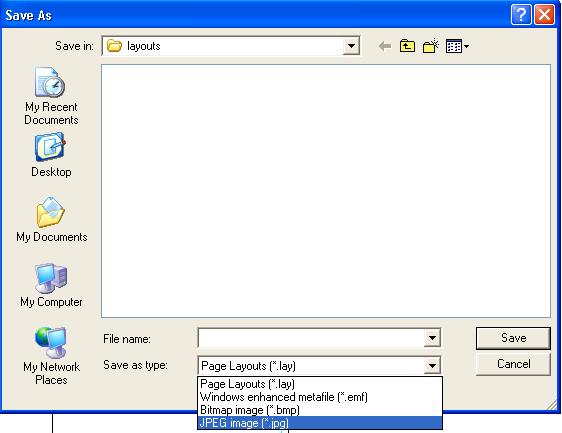Create a new folder
This screenshot has height=433, width=562.
[430, 46]
